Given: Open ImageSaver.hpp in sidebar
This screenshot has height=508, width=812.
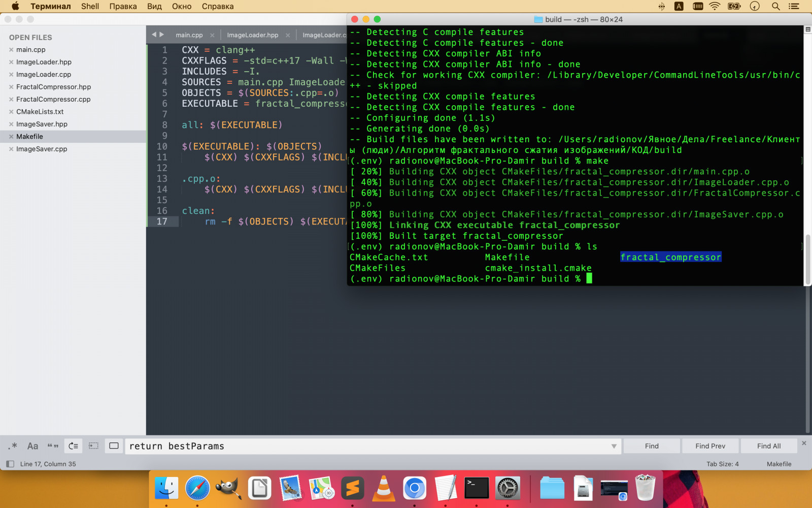Looking at the screenshot, I should click(x=42, y=124).
